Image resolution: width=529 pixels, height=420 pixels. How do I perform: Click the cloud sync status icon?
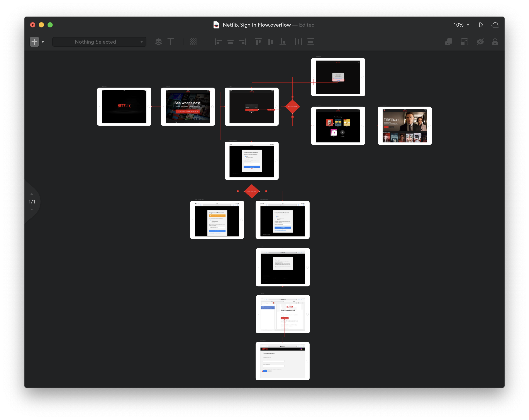click(496, 25)
